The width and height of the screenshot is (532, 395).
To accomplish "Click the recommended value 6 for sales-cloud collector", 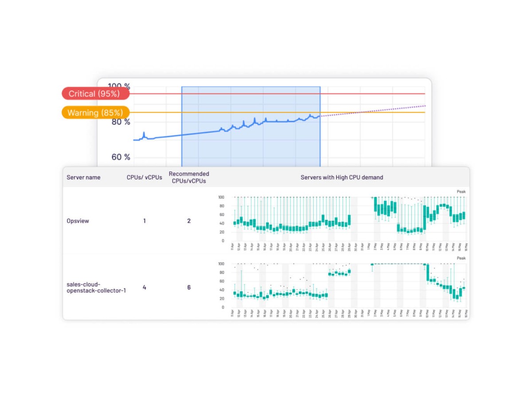I will [x=188, y=287].
